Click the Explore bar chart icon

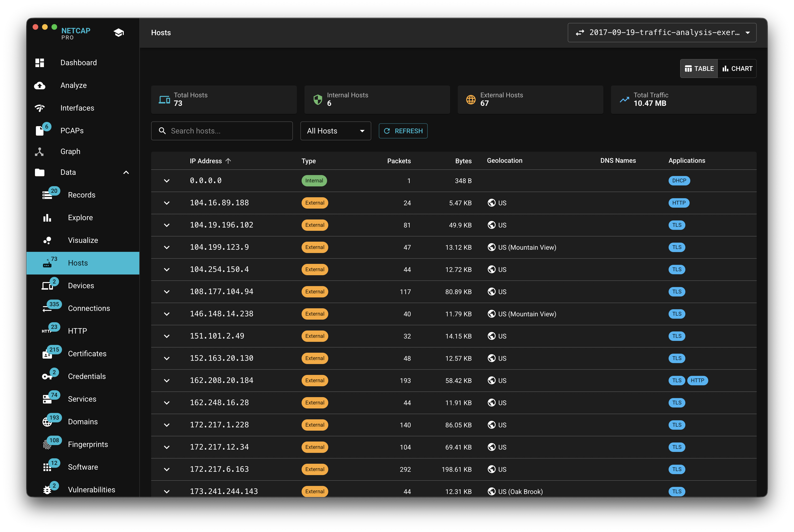coord(47,218)
